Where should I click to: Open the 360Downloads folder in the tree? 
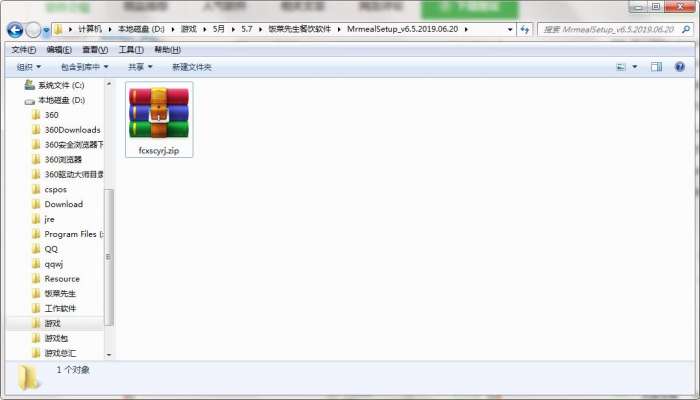(x=72, y=130)
